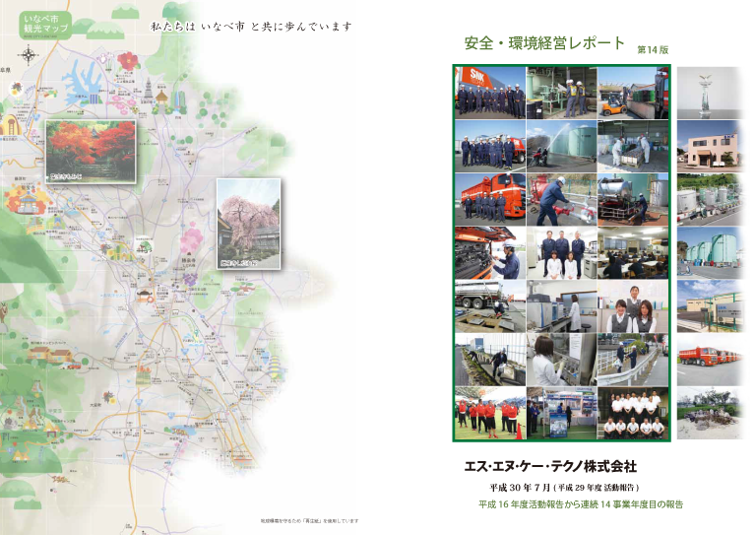
Task: Open photo of woman in lab coat sampling
Action: [x=562, y=360]
